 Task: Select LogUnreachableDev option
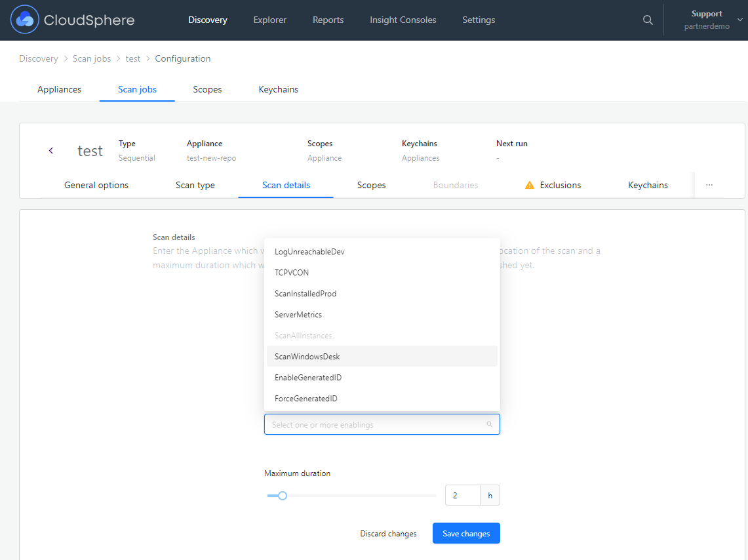[x=382, y=251]
